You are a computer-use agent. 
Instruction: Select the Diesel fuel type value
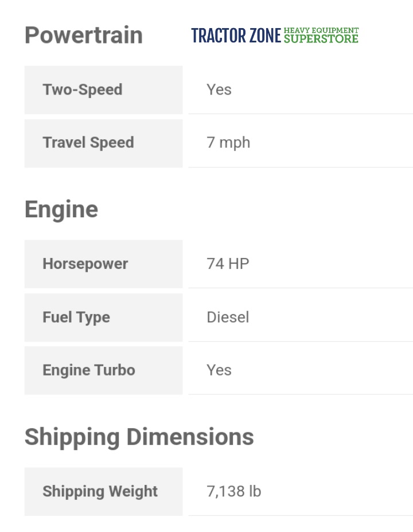[228, 318]
